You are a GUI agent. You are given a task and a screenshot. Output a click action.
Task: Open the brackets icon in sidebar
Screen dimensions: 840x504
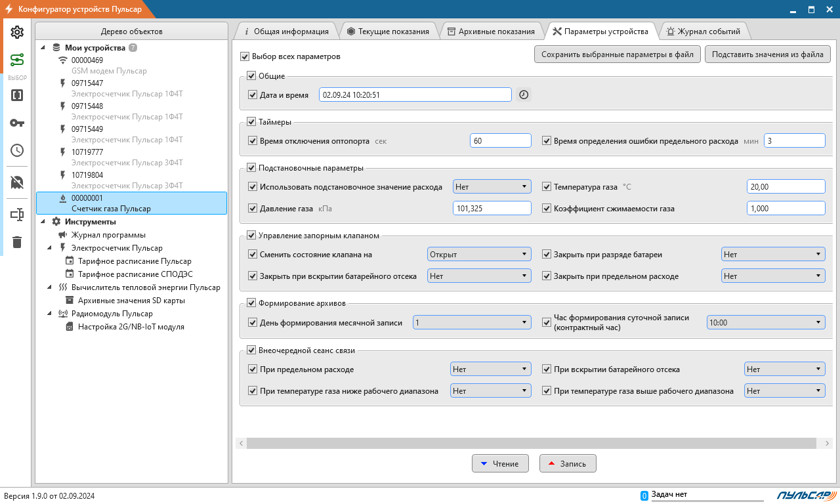pos(17,95)
